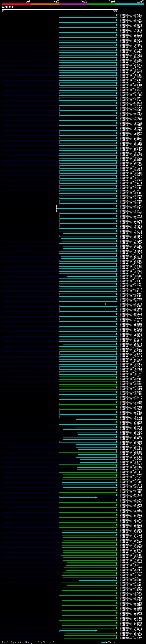Click the UniRef100_Q20FC0 label
The image size is (146, 644).
coord(131,82)
